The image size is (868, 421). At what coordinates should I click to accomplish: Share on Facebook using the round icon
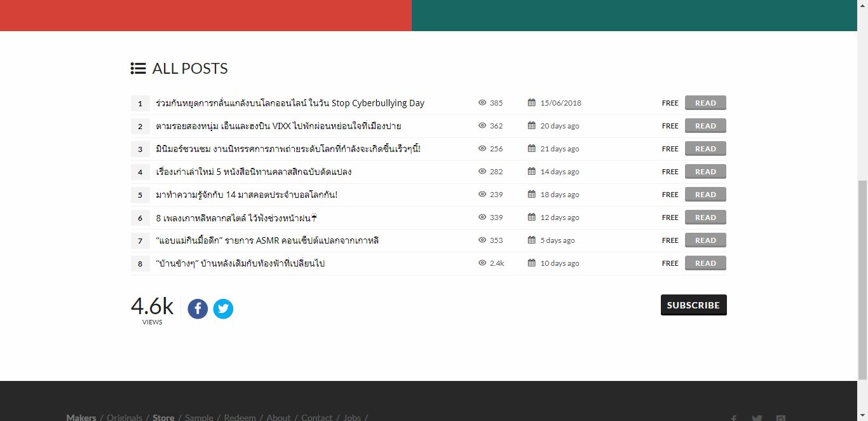click(x=198, y=309)
